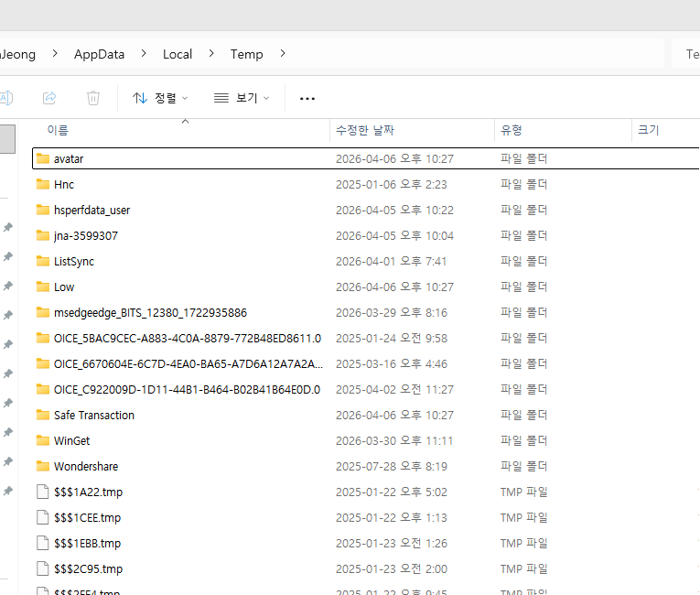The height and width of the screenshot is (595, 700).
Task: Click the Wondershare folder icon
Action: pos(43,466)
